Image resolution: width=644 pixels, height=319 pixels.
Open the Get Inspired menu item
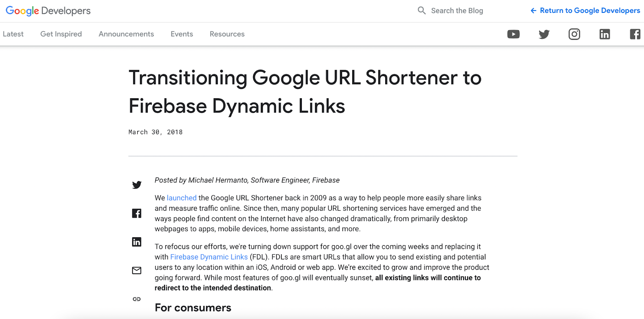[x=61, y=34]
